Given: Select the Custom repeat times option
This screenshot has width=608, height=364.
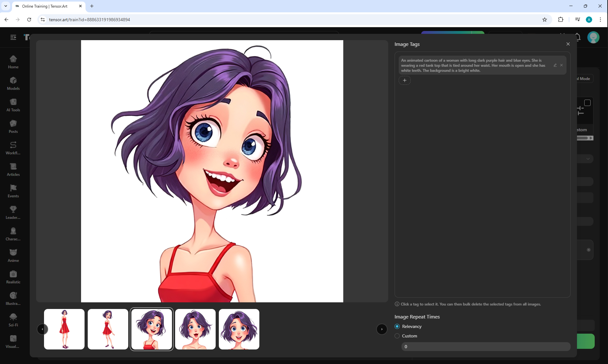Looking at the screenshot, I should tap(397, 336).
